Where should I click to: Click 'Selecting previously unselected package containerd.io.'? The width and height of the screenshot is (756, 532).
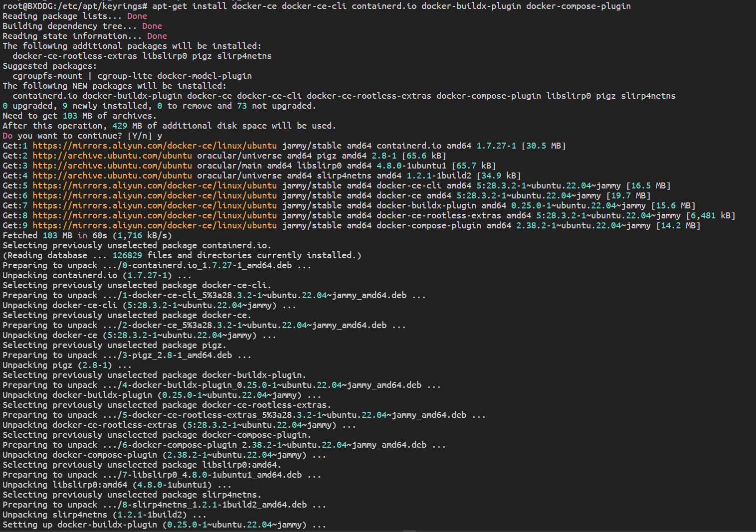137,245
